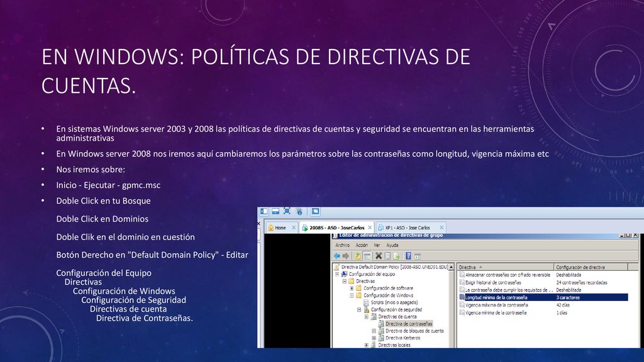Viewport: 644px width, 362px height.
Task: Switch to the Home tab
Action: coord(281,228)
